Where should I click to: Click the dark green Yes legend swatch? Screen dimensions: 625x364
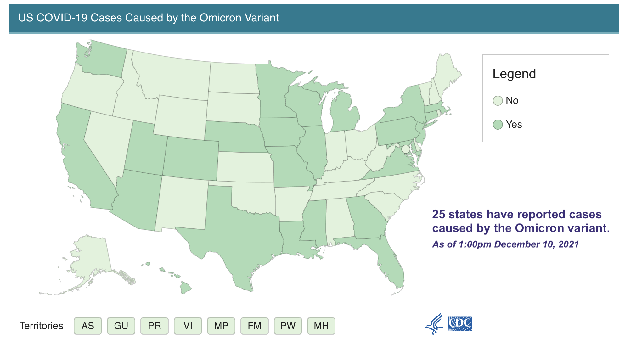[x=498, y=125]
